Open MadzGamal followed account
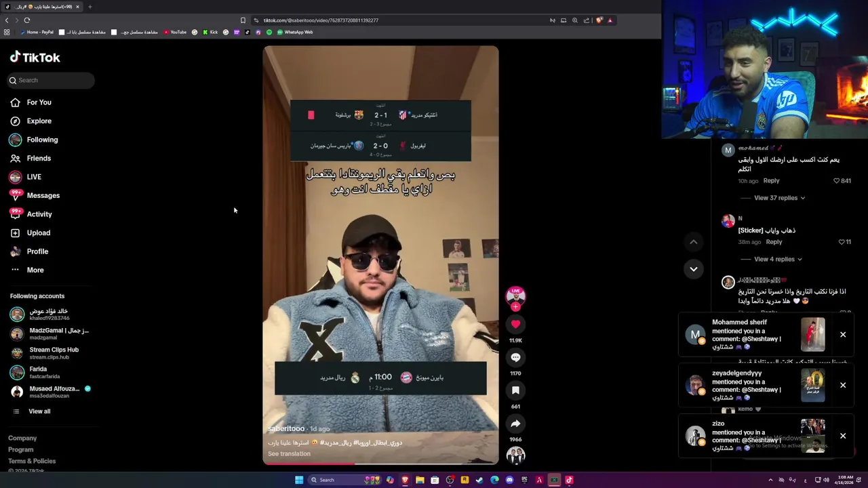Image resolution: width=868 pixels, height=488 pixels. pyautogui.click(x=49, y=333)
